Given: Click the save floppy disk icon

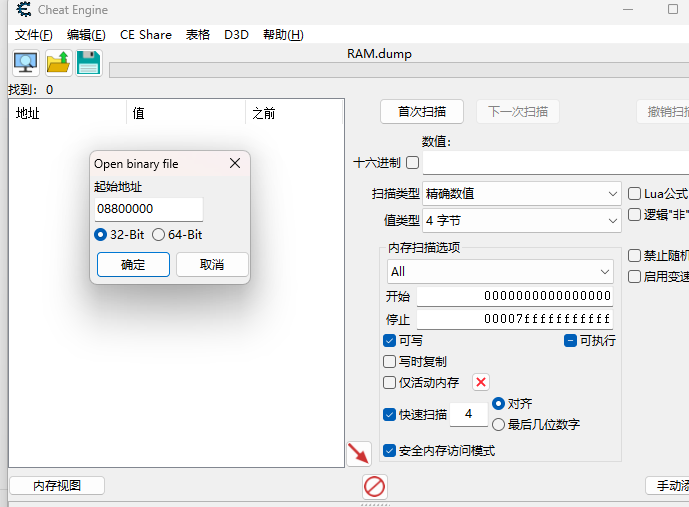Looking at the screenshot, I should point(89,64).
